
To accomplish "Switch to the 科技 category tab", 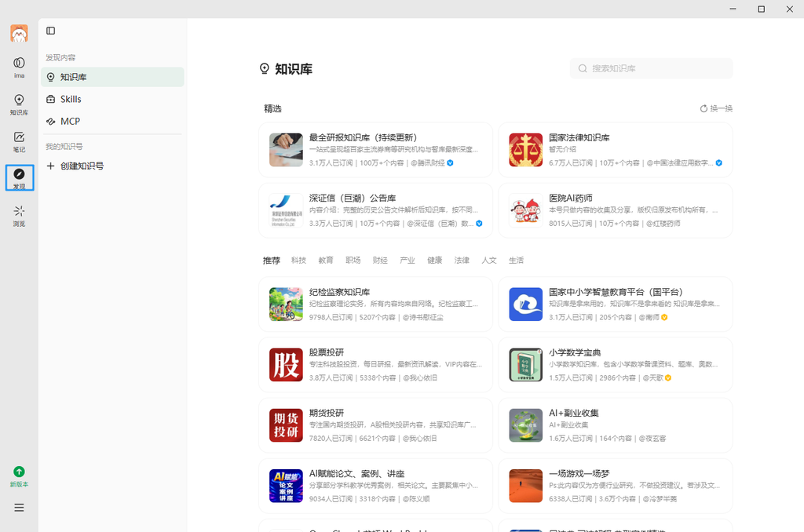I will tap(298, 261).
